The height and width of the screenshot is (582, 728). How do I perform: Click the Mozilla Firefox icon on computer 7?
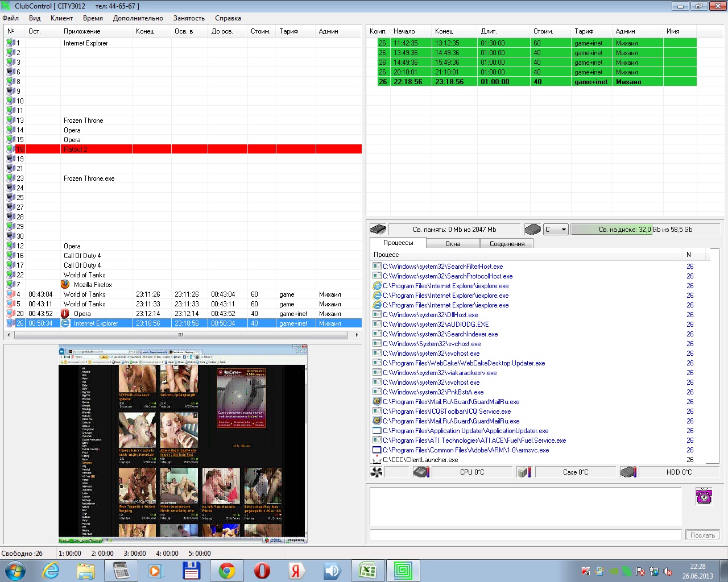(x=65, y=284)
